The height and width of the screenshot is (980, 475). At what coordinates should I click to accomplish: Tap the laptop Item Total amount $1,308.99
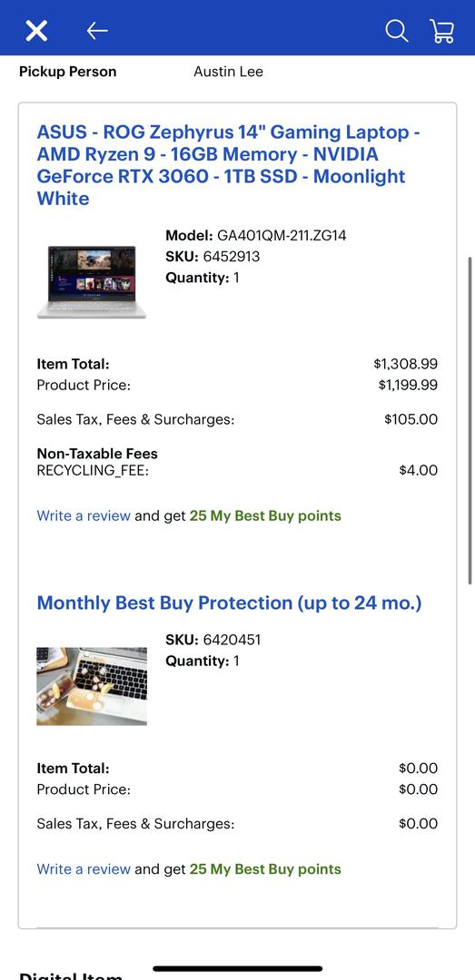(x=406, y=364)
